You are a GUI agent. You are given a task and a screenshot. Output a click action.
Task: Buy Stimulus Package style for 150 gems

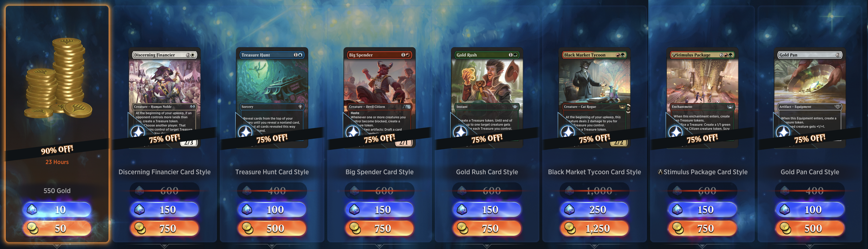pos(702,210)
